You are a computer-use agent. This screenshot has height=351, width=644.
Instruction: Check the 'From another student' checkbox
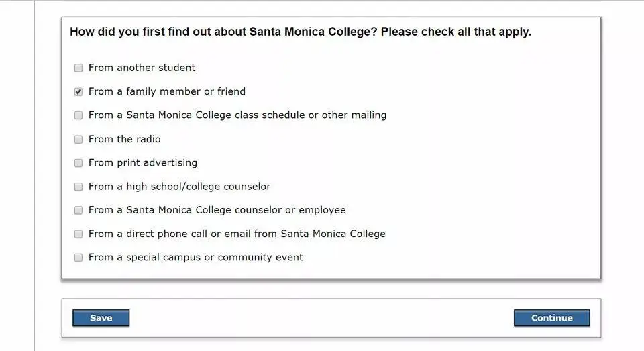(x=78, y=68)
